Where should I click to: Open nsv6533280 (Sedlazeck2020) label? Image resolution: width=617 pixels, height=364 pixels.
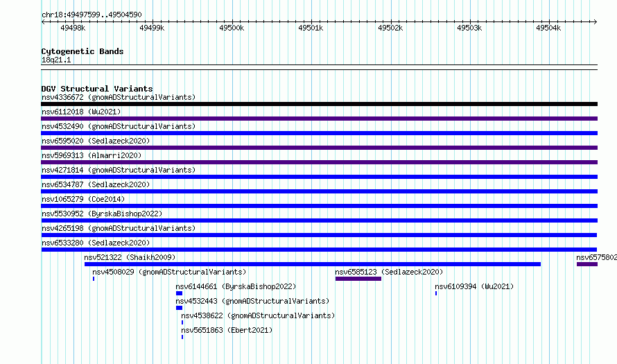[x=96, y=243]
